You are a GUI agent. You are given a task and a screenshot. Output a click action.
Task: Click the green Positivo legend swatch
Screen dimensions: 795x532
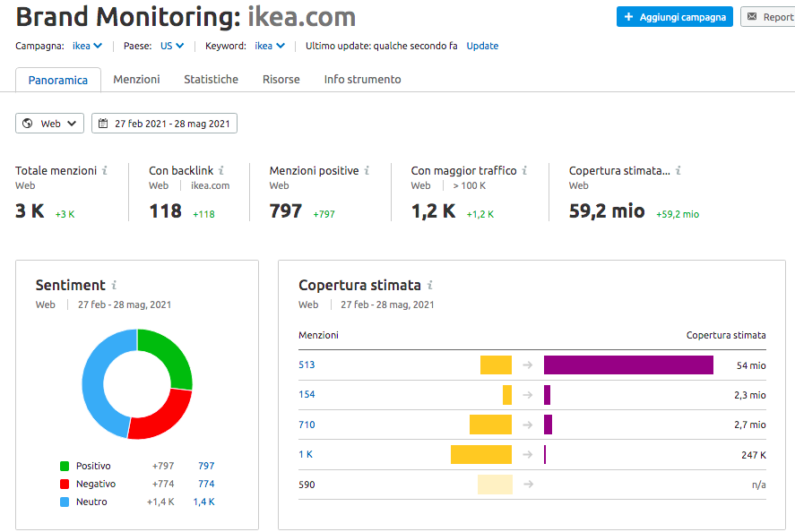click(65, 466)
